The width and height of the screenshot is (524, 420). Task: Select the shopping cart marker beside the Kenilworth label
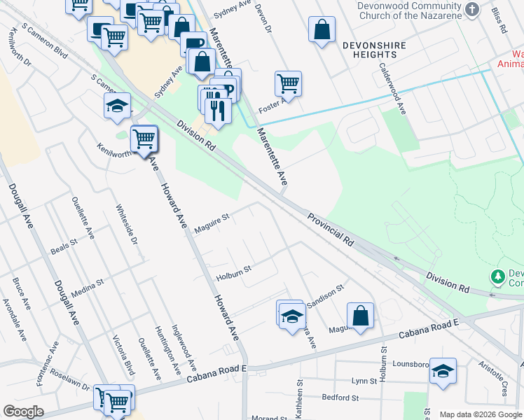pyautogui.click(x=144, y=139)
